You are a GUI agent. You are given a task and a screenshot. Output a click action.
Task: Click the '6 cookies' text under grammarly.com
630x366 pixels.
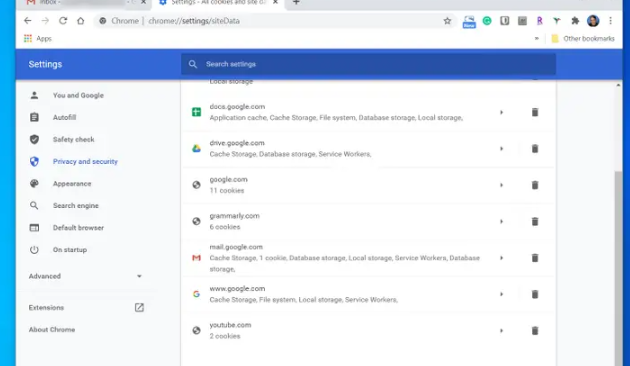point(225,227)
